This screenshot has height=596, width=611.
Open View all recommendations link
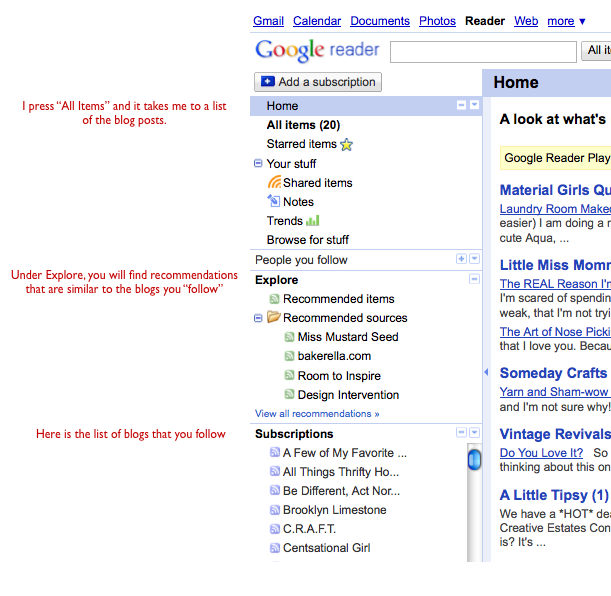pyautogui.click(x=317, y=414)
